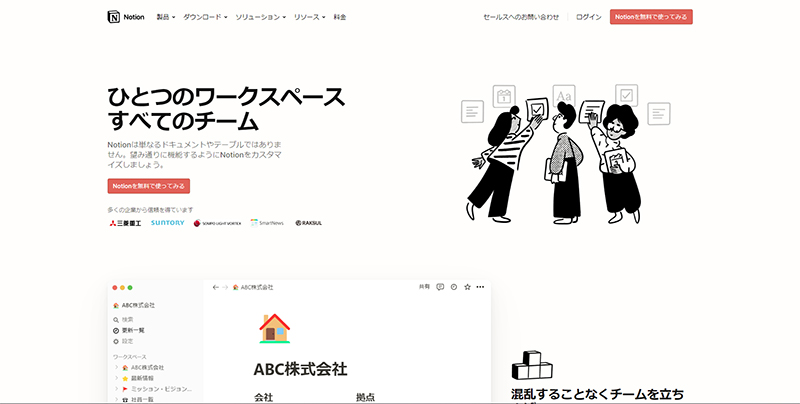This screenshot has width=800, height=404.
Task: Click the Notion logo in header
Action: (126, 17)
